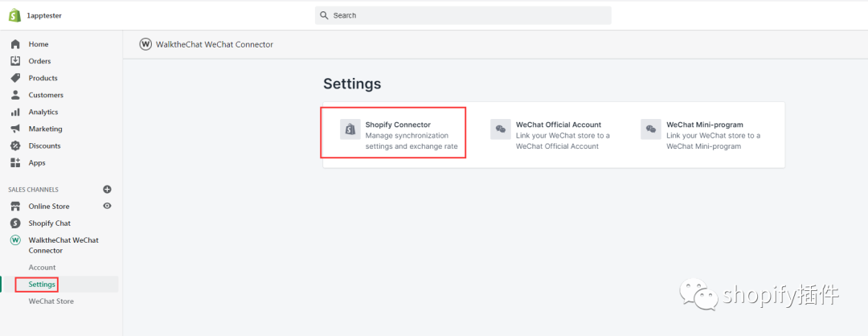This screenshot has width=868, height=336.
Task: Click 'WeChat Mini-program' card description text
Action: coord(714,141)
